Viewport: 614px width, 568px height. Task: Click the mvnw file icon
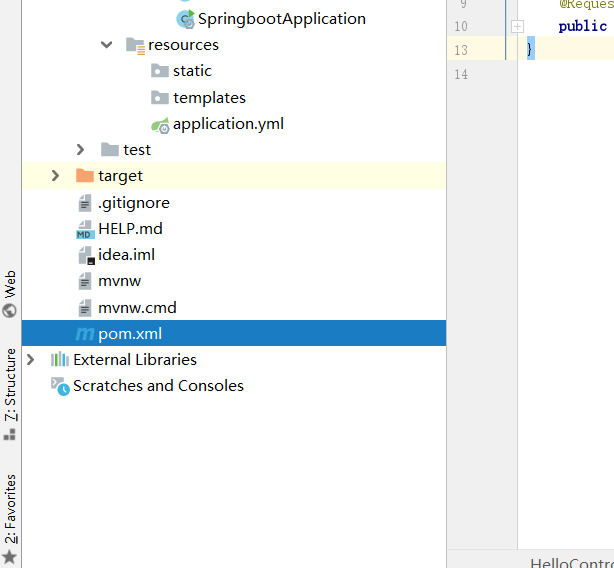click(x=85, y=281)
